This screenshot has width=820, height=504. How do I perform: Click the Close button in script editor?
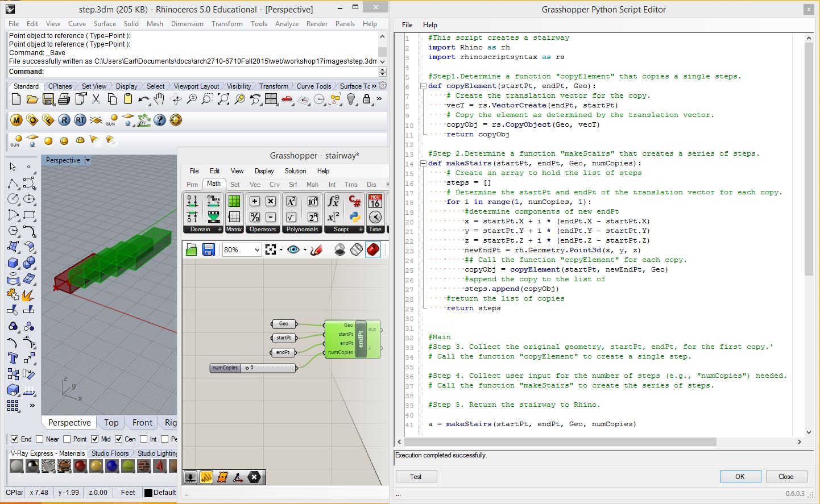(786, 477)
